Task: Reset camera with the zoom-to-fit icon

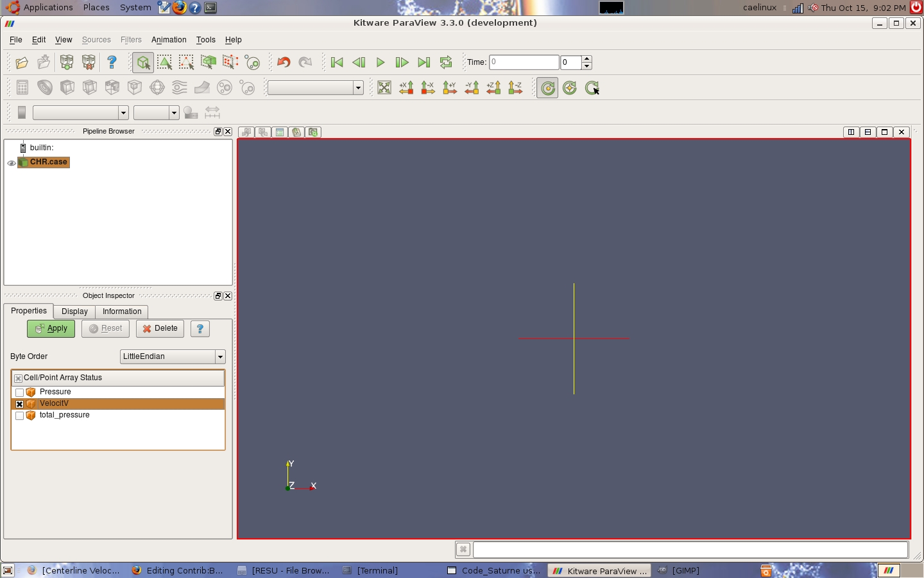Action: pyautogui.click(x=384, y=88)
